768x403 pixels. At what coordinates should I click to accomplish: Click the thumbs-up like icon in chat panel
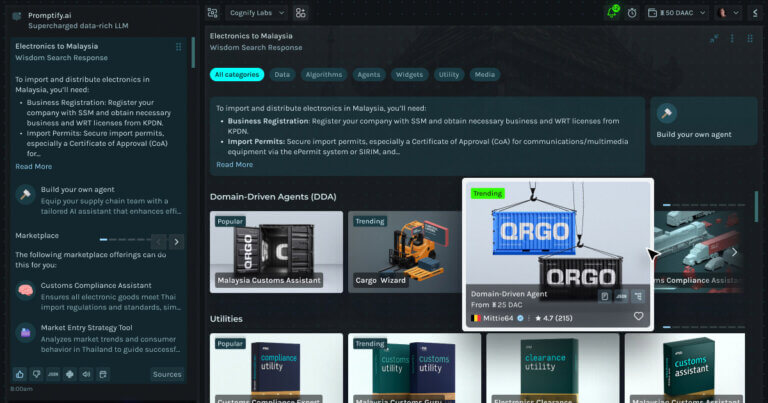coord(20,374)
